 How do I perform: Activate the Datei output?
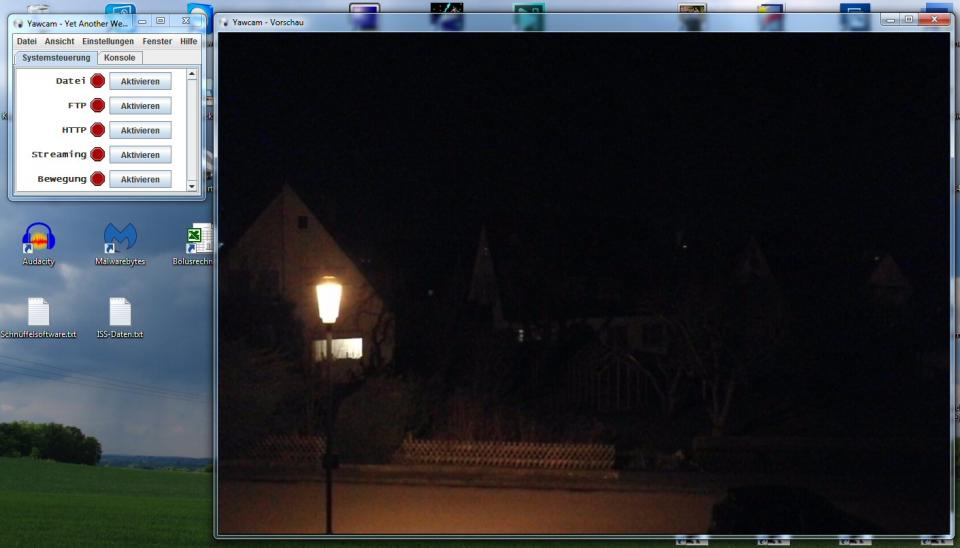tap(140, 81)
